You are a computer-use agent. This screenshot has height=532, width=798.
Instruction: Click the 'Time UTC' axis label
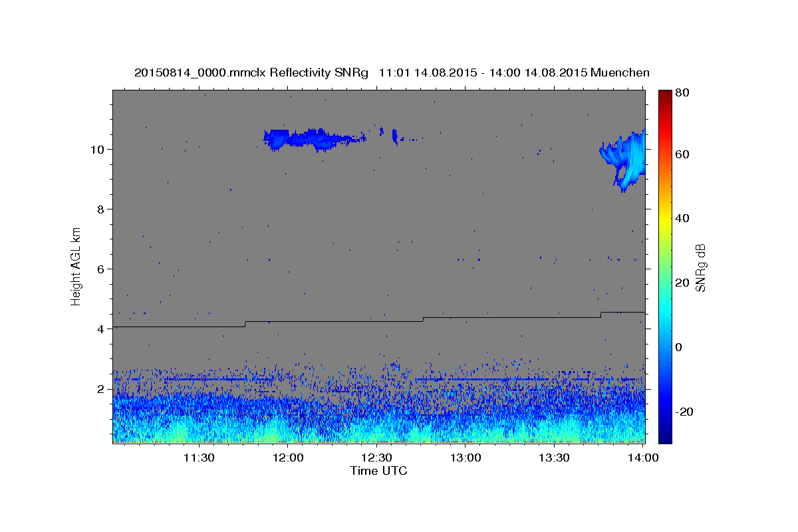click(378, 471)
